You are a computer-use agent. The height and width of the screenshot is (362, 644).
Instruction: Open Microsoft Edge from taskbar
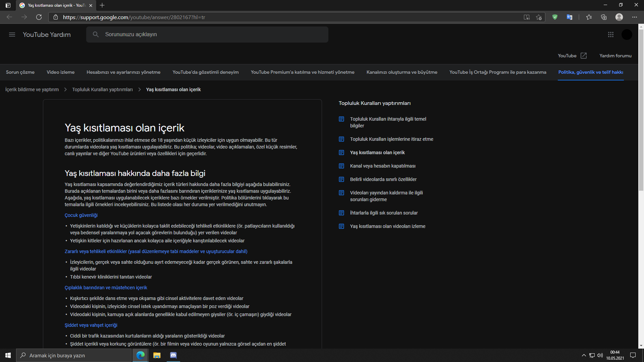(141, 355)
